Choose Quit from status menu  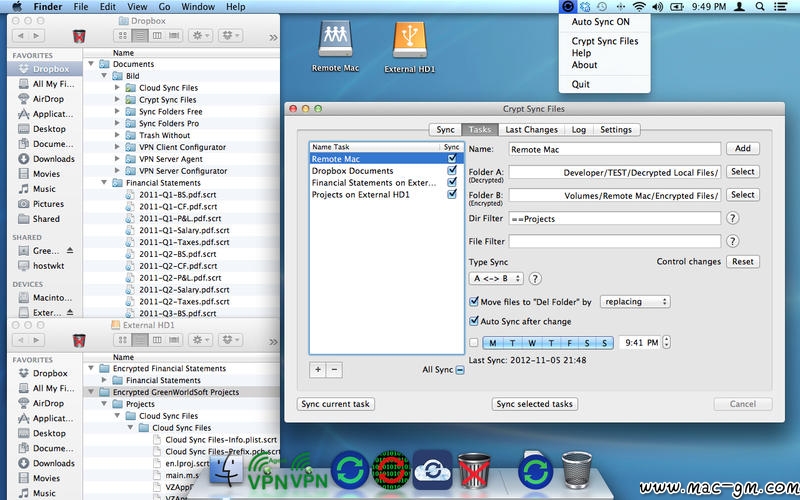(x=581, y=84)
